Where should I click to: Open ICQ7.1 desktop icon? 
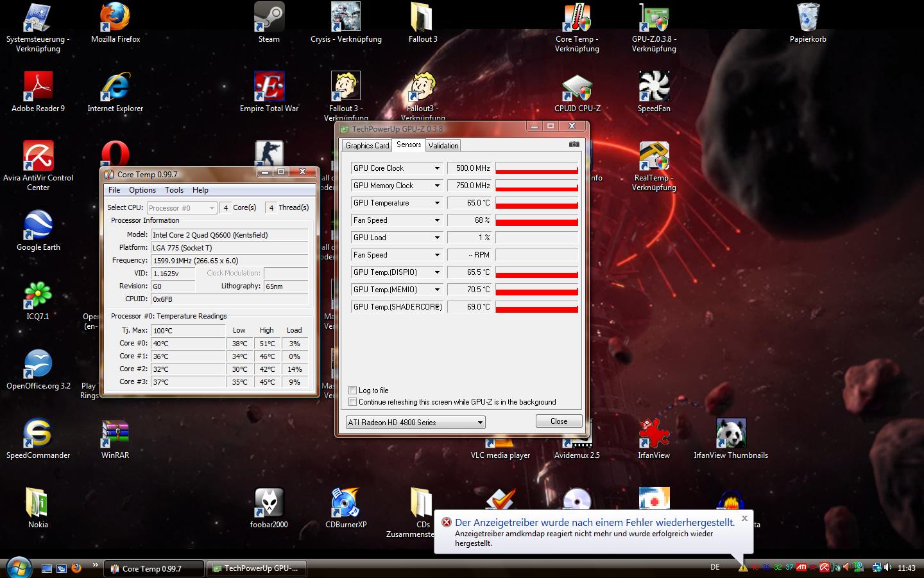(38, 295)
